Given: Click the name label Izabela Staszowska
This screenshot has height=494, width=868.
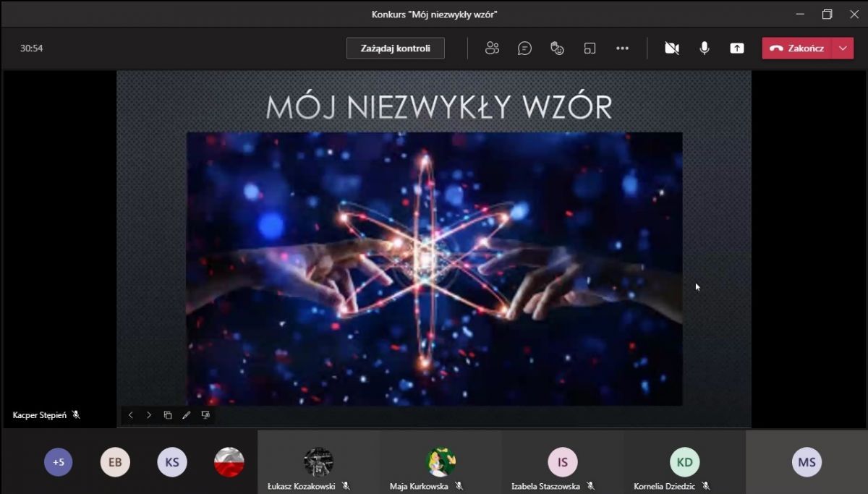Looking at the screenshot, I should 545,487.
